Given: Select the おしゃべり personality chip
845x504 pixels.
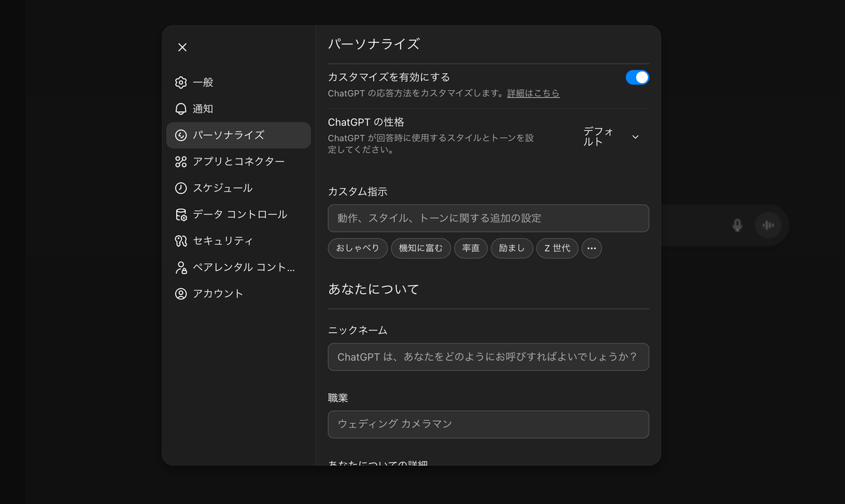Looking at the screenshot, I should pos(357,248).
